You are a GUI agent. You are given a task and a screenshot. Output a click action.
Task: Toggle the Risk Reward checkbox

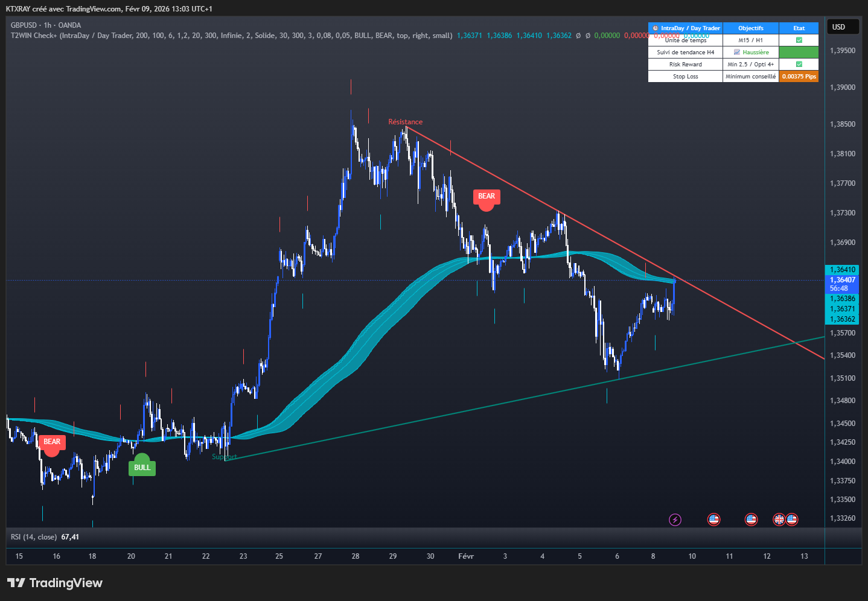(x=798, y=64)
